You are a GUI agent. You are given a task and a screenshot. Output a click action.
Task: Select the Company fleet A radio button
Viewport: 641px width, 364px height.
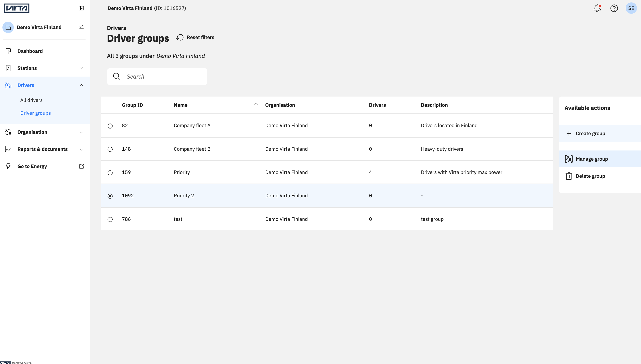(x=110, y=126)
